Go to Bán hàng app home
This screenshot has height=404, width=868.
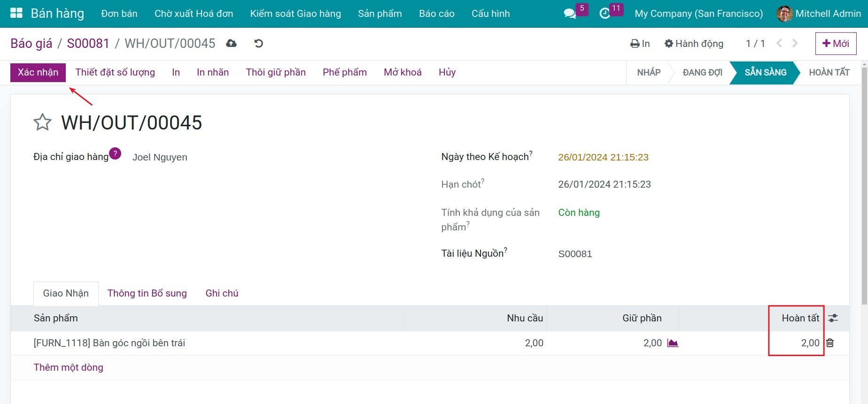[57, 14]
